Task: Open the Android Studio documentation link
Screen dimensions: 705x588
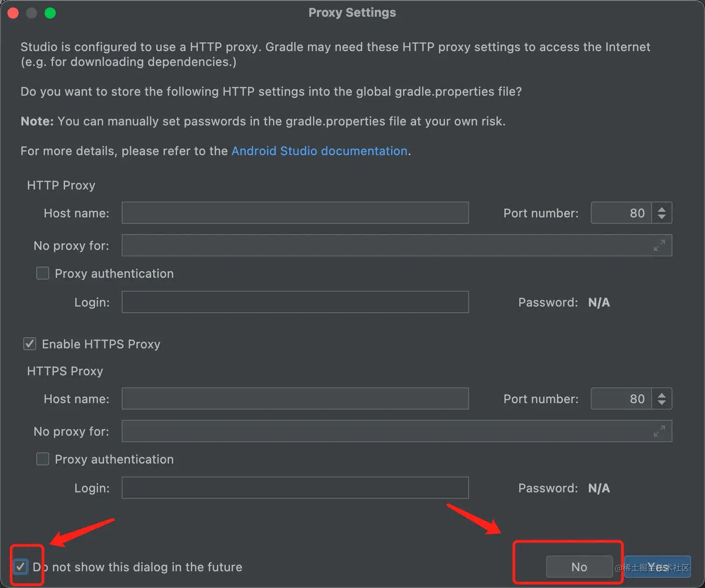Action: (319, 151)
